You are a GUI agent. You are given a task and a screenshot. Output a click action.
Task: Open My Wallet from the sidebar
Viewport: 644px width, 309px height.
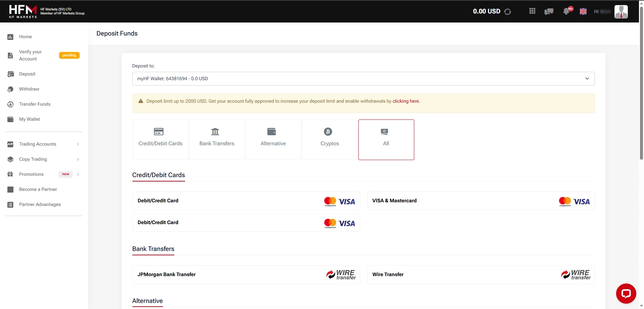[x=30, y=119]
